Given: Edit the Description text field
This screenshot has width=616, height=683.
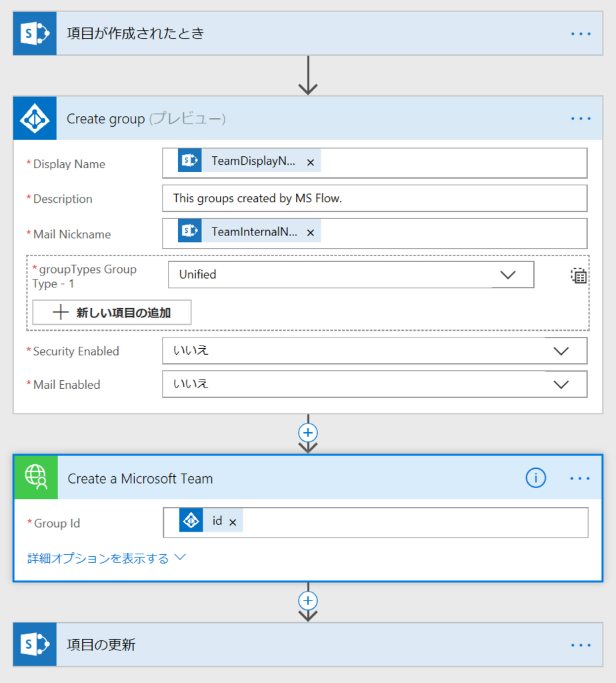Looking at the screenshot, I should pos(375,198).
